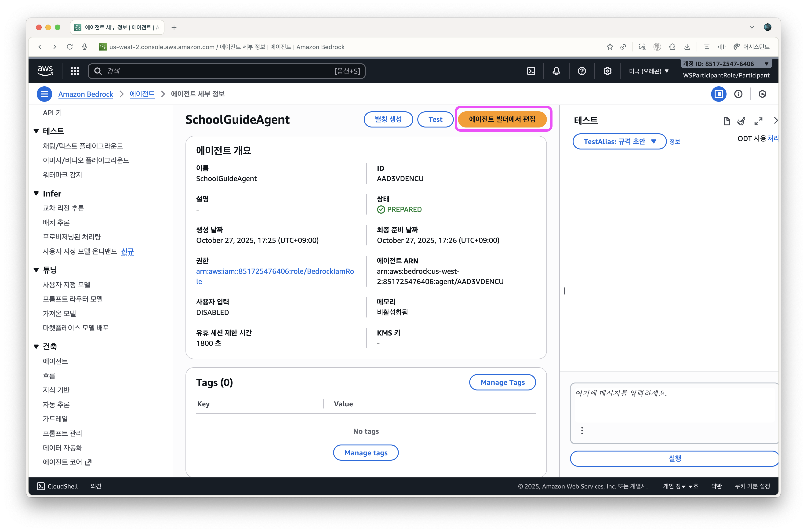This screenshot has width=807, height=532.
Task: Click the hexagon icon in the breadcrumb bar
Action: coord(762,94)
